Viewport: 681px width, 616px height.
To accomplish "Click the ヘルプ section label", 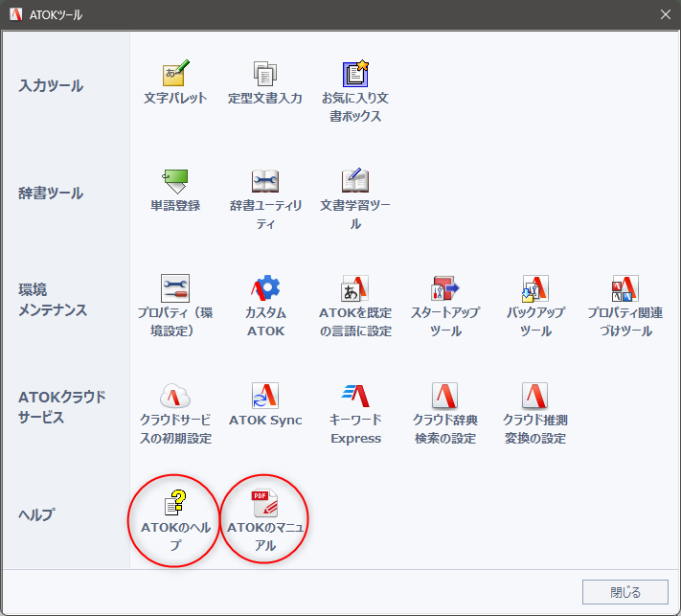I will [36, 514].
